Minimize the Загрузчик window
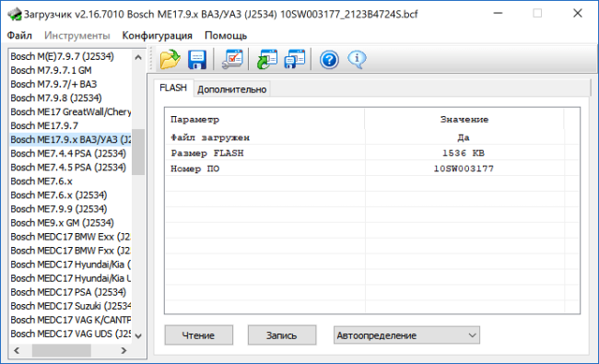The height and width of the screenshot is (364, 599). coord(498,14)
